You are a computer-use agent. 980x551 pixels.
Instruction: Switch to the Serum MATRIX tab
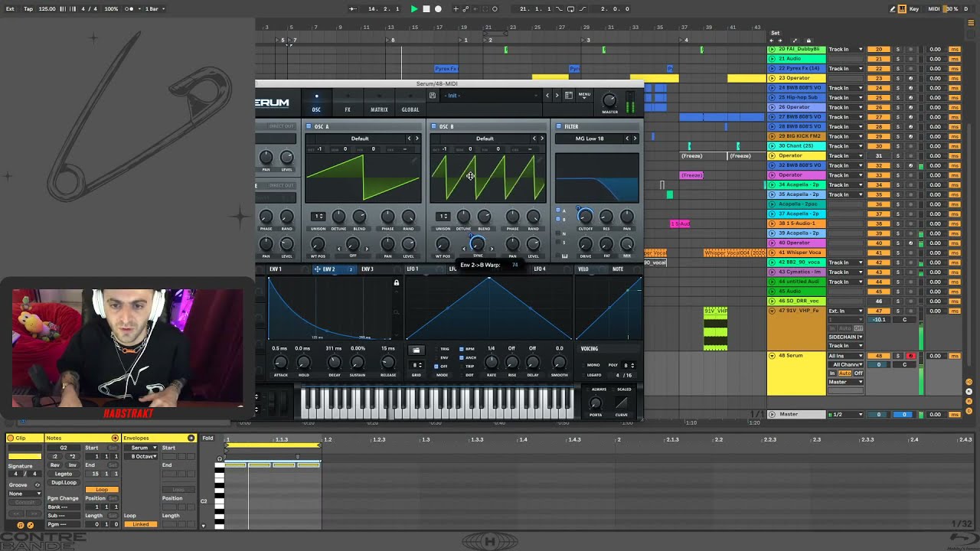click(379, 109)
